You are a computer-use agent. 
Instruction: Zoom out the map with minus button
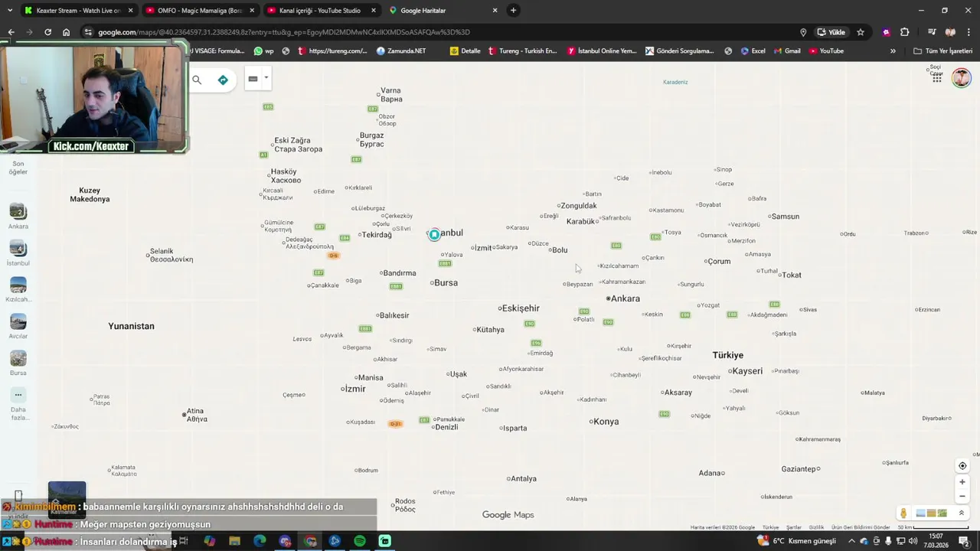coord(962,496)
